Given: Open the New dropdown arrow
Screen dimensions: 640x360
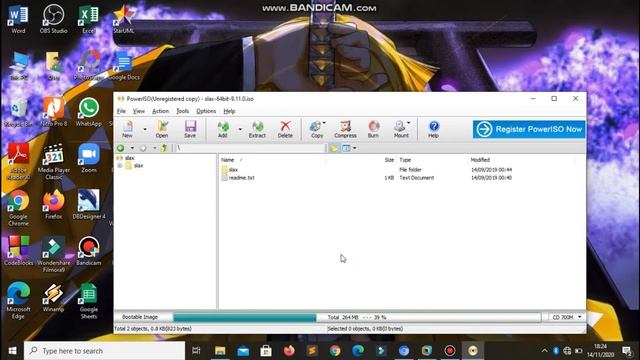Looking at the screenshot, I should pos(144,129).
